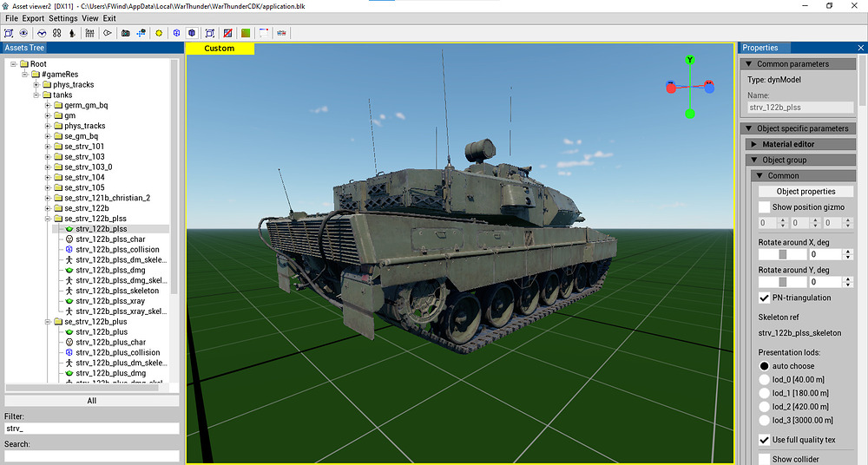Collapse the Root tree node
The width and height of the screenshot is (868, 465).
click(14, 64)
